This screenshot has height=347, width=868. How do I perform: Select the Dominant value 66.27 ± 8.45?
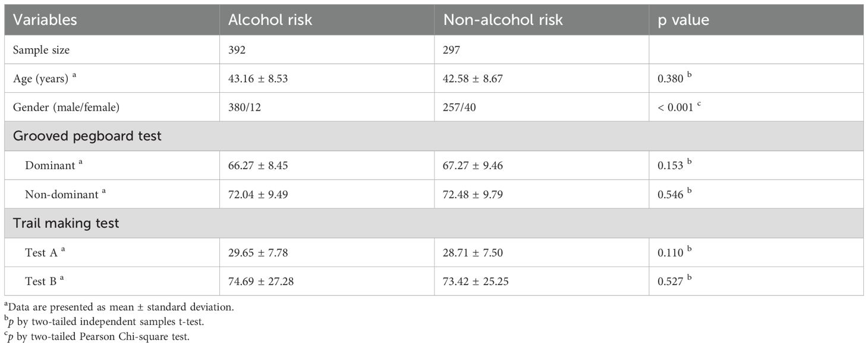click(x=259, y=165)
